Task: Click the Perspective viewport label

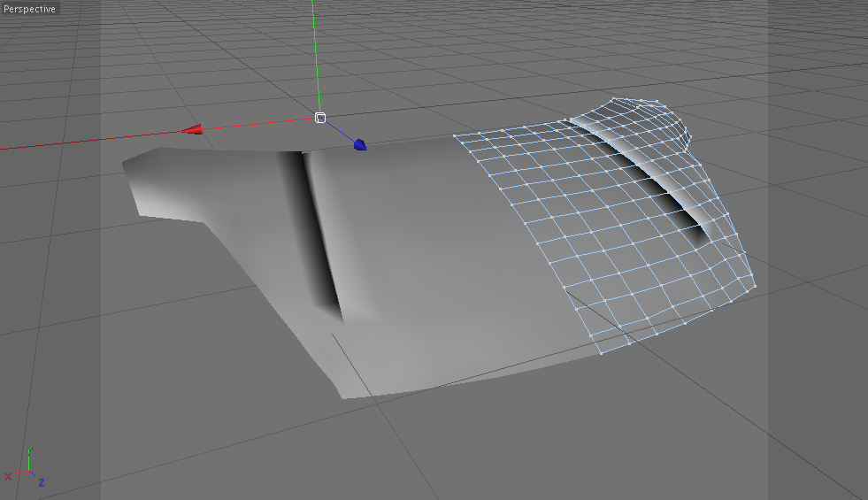Action: pos(29,9)
